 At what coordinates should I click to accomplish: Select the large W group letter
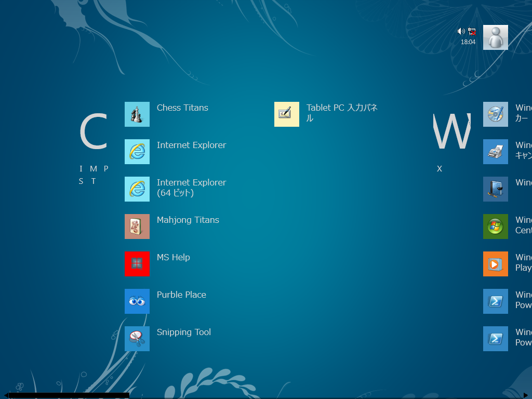click(x=452, y=131)
